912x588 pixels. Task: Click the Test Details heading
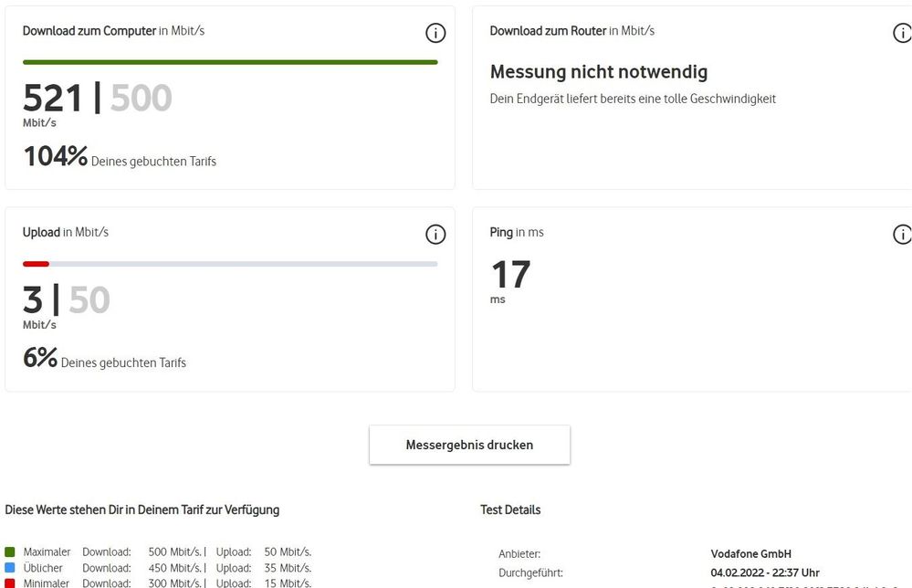(x=510, y=510)
